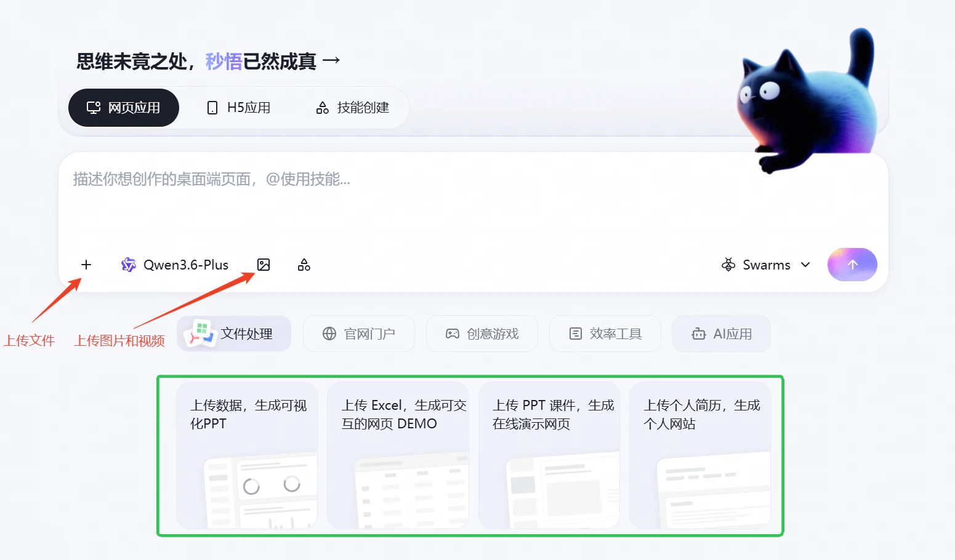Click the gamepad icon on 创意游戏
Image resolution: width=955 pixels, height=560 pixels.
453,334
